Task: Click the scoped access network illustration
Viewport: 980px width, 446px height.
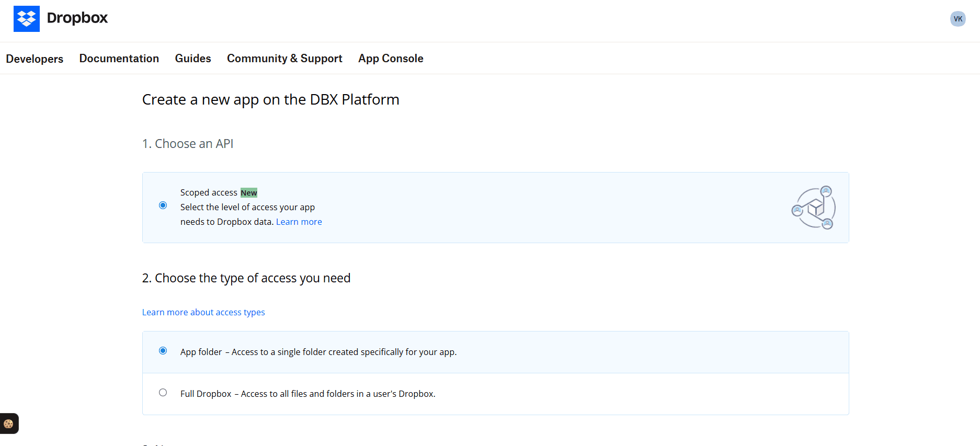Action: pos(813,208)
